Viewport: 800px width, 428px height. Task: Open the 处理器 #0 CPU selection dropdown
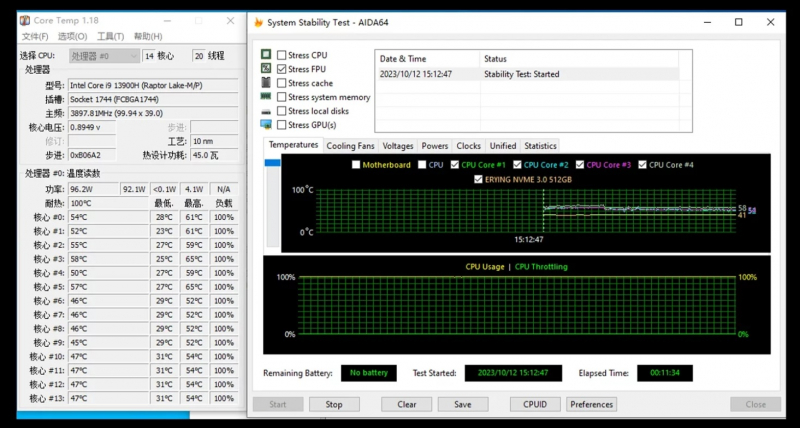(x=104, y=56)
